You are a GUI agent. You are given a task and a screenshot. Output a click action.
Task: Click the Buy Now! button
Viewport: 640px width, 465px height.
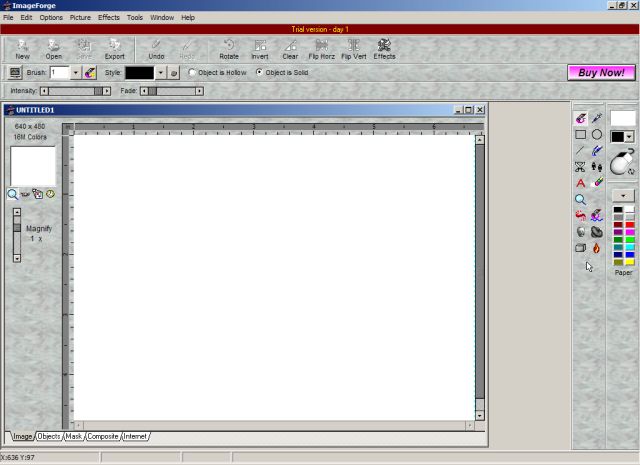pyautogui.click(x=601, y=73)
